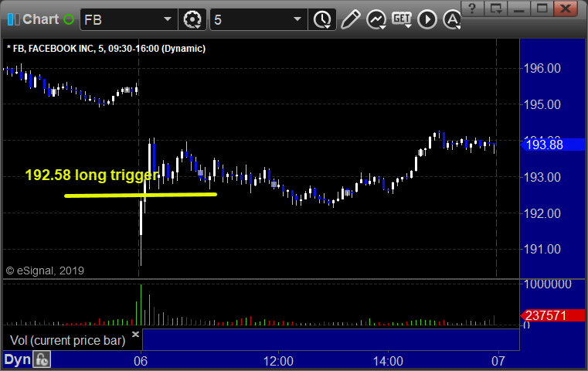
Task: Click the 'Vol (current price bar)' label
Action: [68, 340]
